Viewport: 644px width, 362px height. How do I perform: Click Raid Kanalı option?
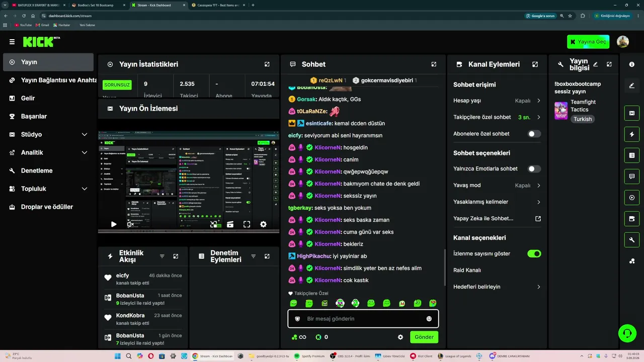[x=467, y=270]
